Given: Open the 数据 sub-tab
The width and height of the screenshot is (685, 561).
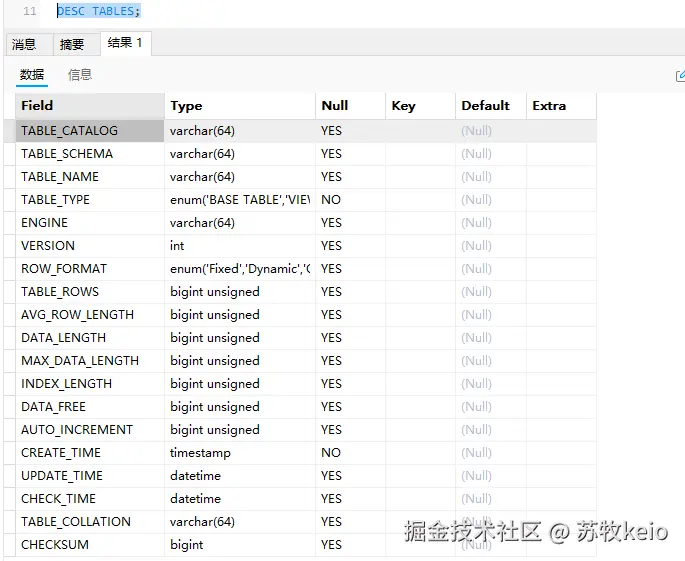Looking at the screenshot, I should click(x=32, y=75).
